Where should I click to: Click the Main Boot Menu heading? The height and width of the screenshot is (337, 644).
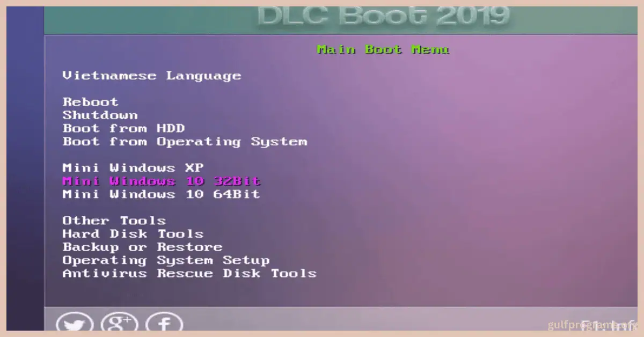point(383,49)
